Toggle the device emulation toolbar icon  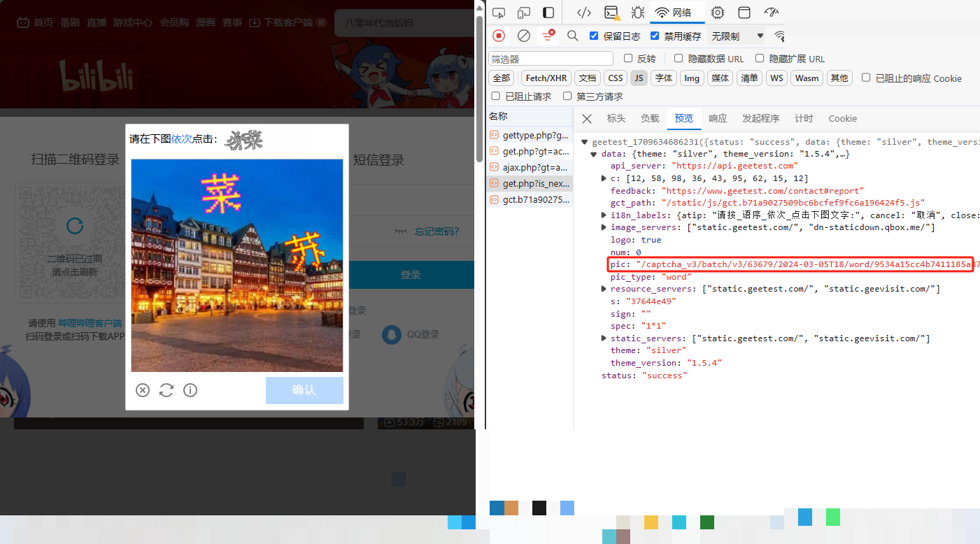pos(524,13)
